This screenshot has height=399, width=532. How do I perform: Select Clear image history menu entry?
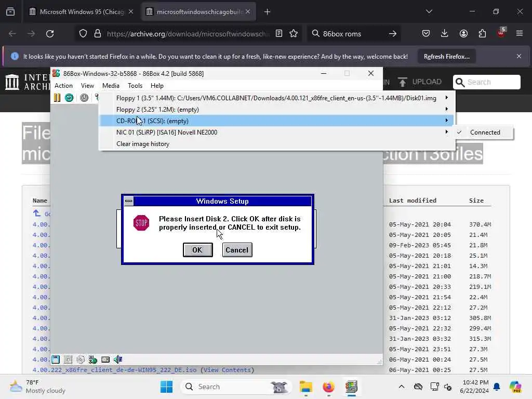pyautogui.click(x=277, y=144)
